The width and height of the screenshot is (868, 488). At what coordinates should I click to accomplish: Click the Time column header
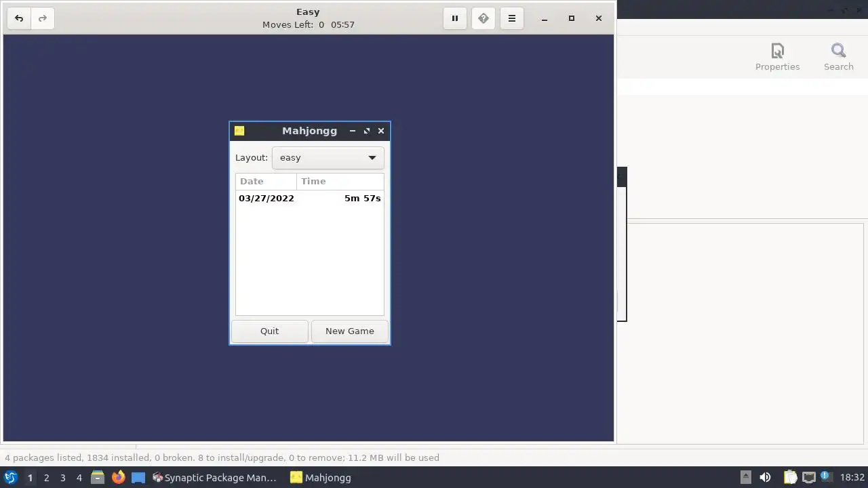[340, 182]
